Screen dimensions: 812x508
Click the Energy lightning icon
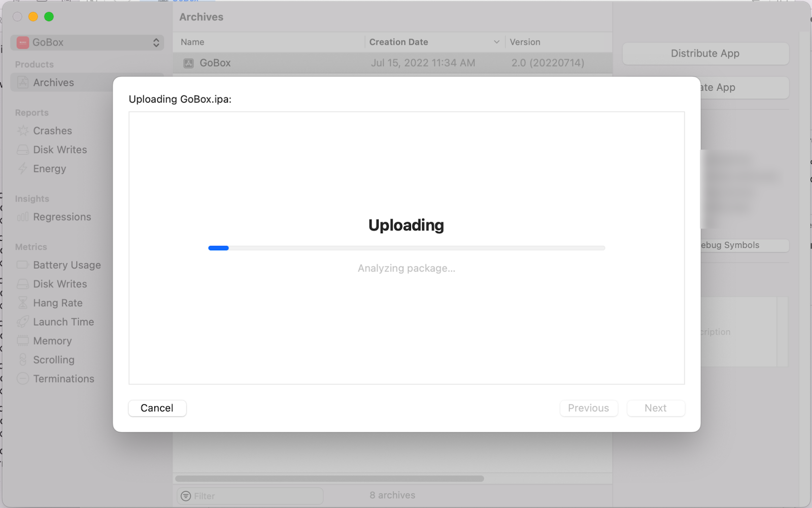pos(23,169)
